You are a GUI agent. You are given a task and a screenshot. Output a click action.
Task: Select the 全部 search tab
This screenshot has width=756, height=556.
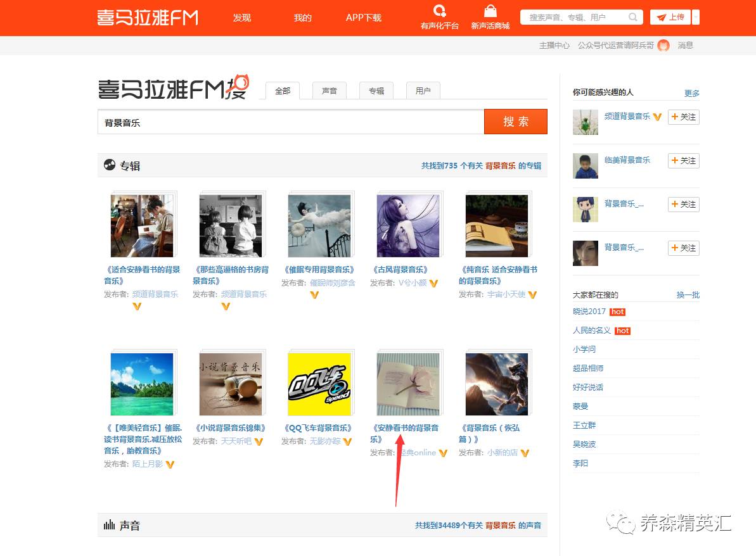(x=283, y=91)
